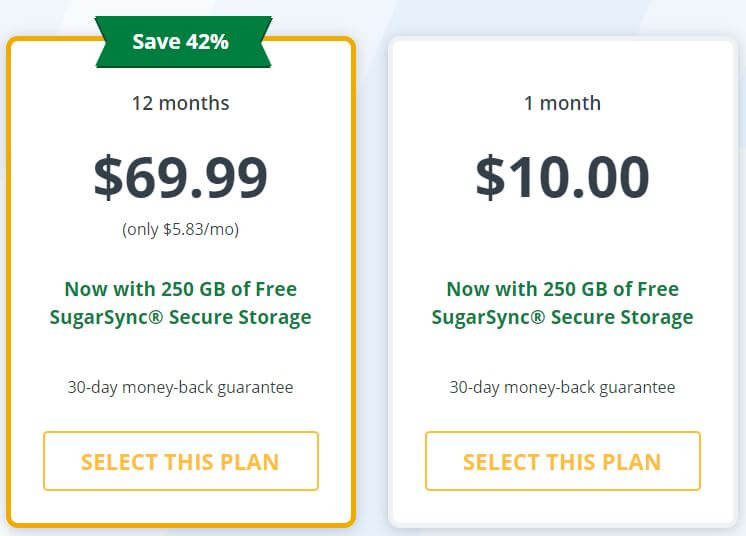Click the green Save 42% ribbon badge
The width and height of the screenshot is (746, 536).
[x=183, y=42]
